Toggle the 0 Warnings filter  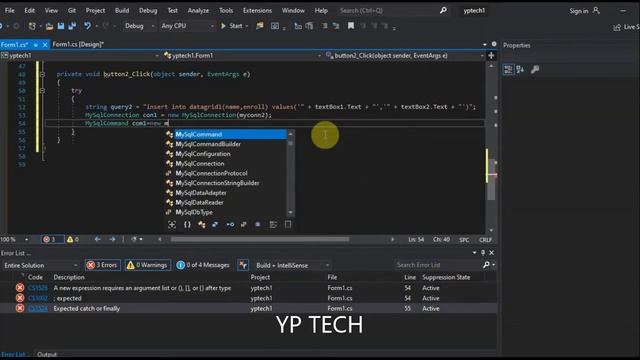[x=148, y=265]
